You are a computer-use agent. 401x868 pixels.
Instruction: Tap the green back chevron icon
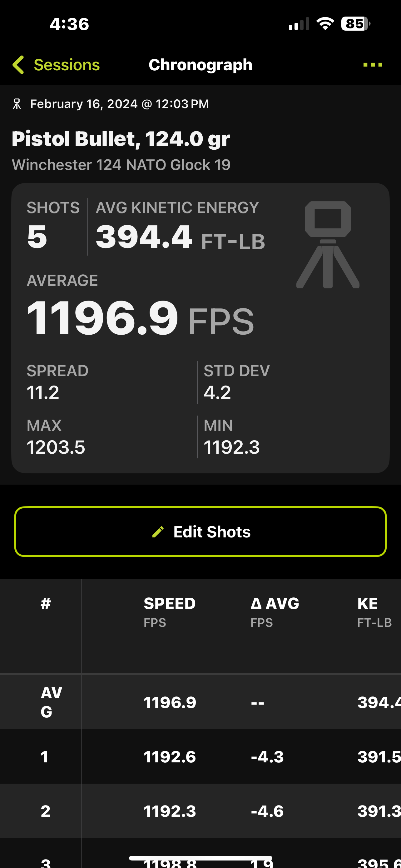18,65
